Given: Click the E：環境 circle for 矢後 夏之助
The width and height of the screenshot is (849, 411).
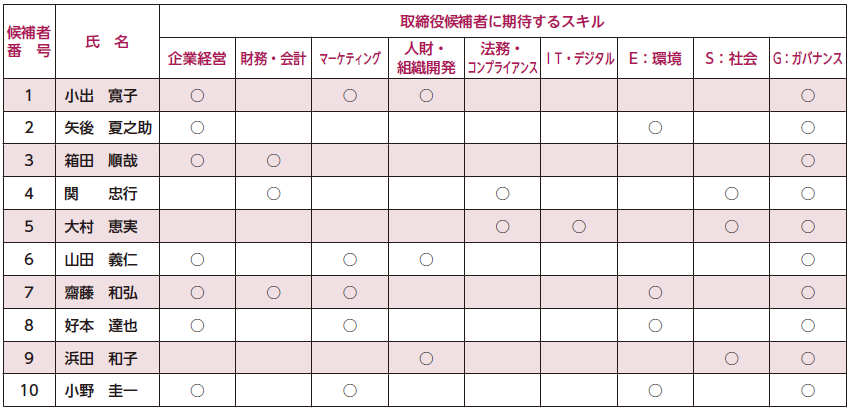Looking at the screenshot, I should pyautogui.click(x=655, y=128).
